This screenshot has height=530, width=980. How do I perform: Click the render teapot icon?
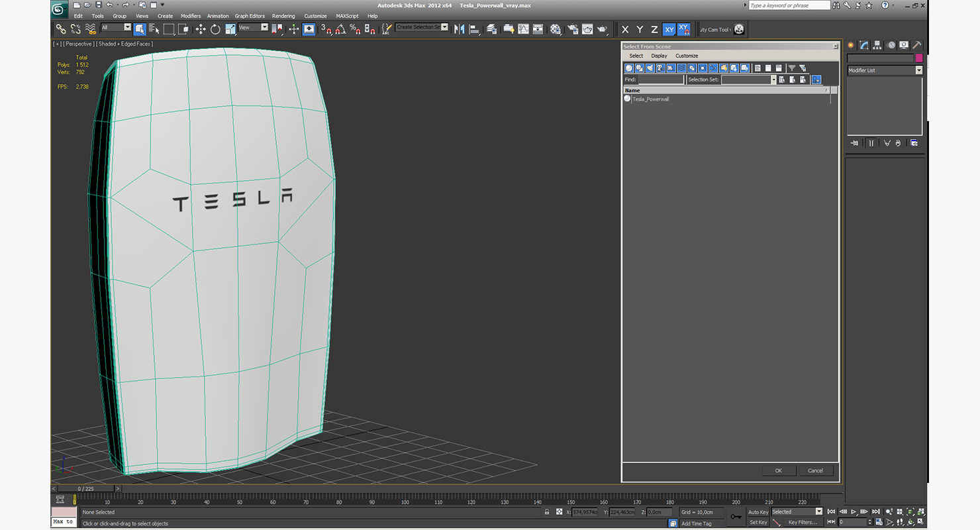coord(602,29)
